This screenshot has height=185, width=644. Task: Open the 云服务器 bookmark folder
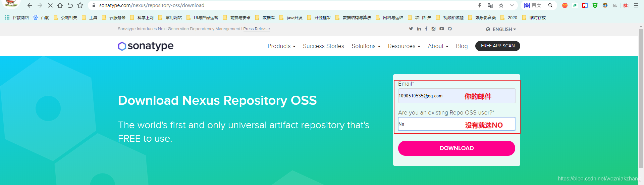click(114, 17)
